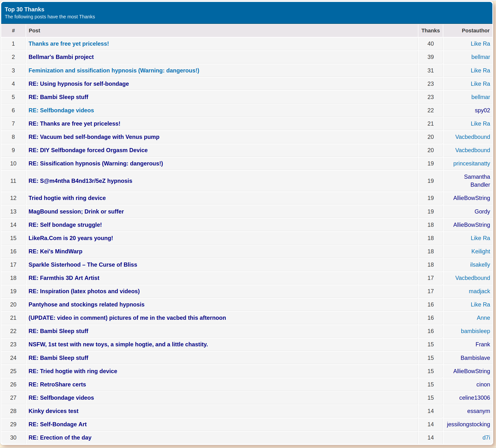Open 'Sparkle Sisterhood – The Curse of Bliss'

[83, 264]
